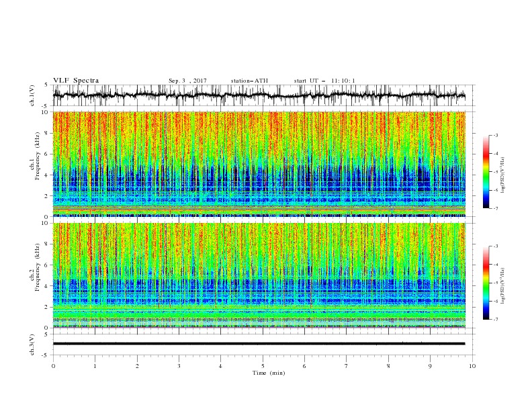532x411 pixels.
Task: Click the '-3' tick on the upper colorbar
Action: 495,135
